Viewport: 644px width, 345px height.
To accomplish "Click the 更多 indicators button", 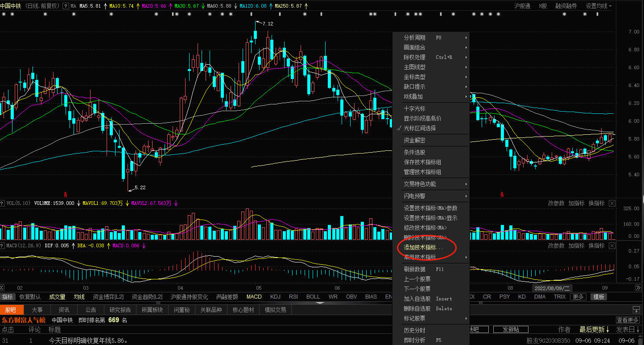I will [578, 297].
